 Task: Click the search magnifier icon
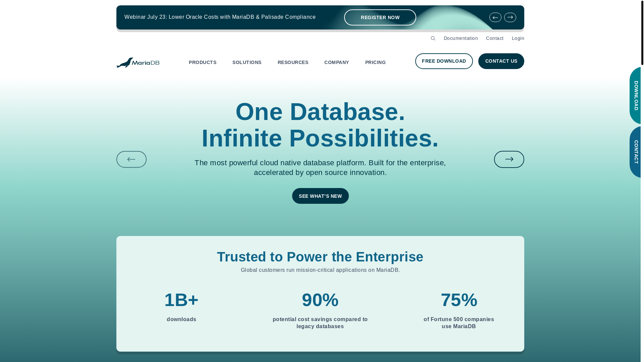click(433, 38)
